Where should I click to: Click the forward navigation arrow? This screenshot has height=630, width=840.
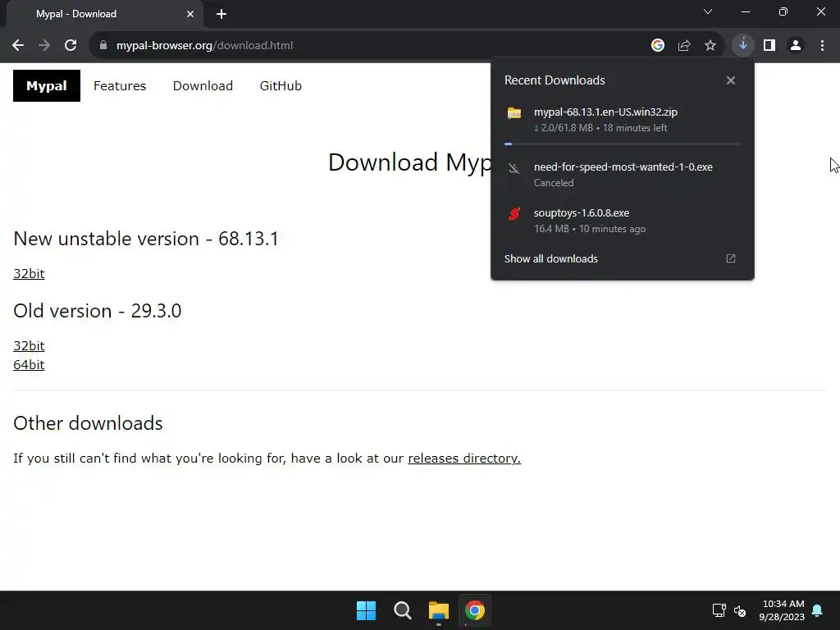point(44,46)
